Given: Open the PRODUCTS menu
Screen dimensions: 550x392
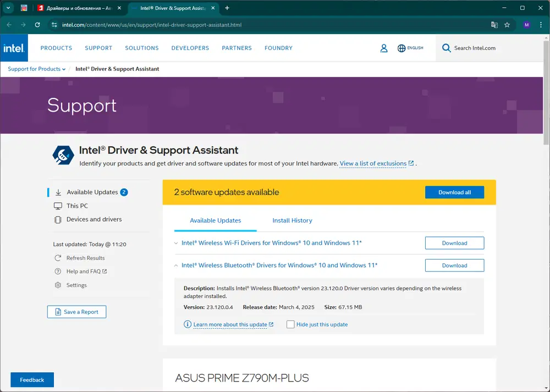Looking at the screenshot, I should pos(56,48).
